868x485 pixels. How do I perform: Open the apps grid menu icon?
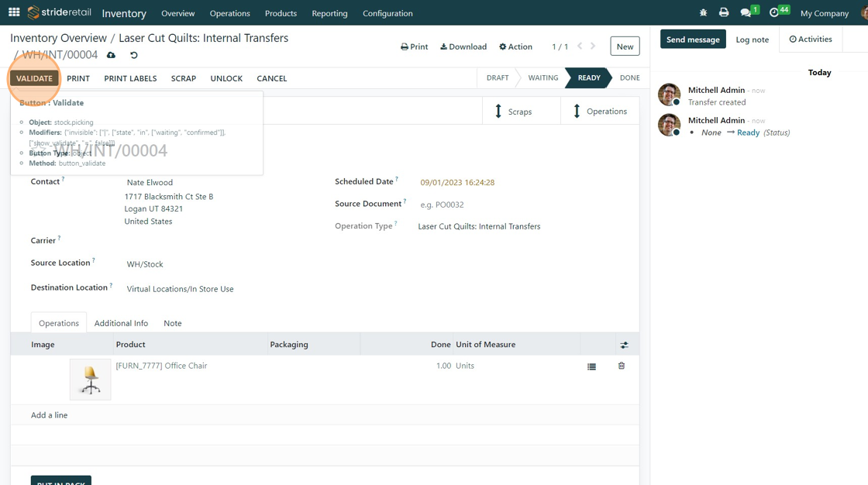(14, 12)
